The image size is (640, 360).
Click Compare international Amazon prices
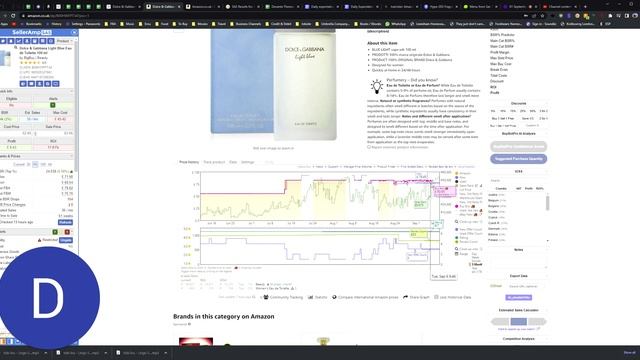tap(365, 297)
